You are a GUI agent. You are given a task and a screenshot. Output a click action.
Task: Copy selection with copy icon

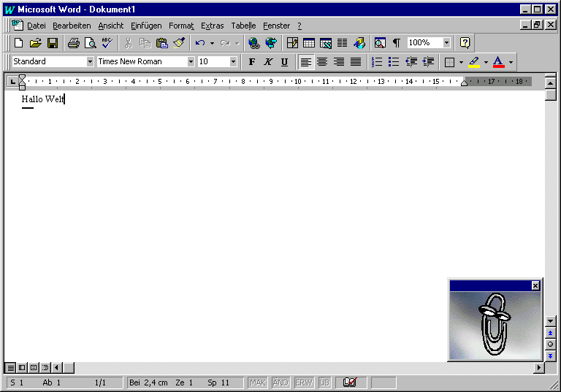145,43
